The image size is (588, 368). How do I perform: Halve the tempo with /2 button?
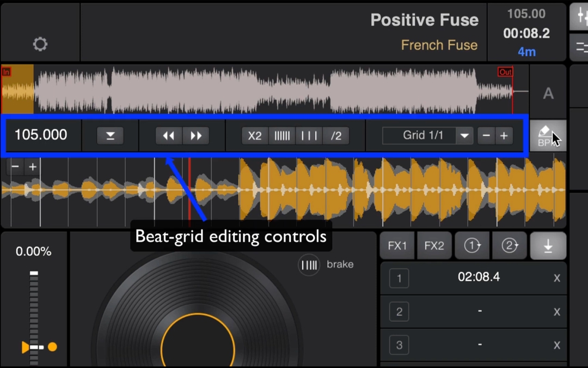pos(336,136)
